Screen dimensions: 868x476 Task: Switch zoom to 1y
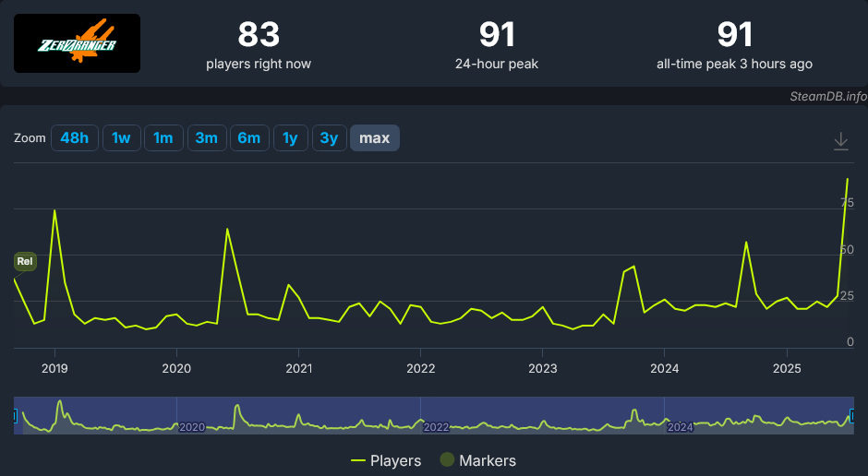click(x=290, y=137)
